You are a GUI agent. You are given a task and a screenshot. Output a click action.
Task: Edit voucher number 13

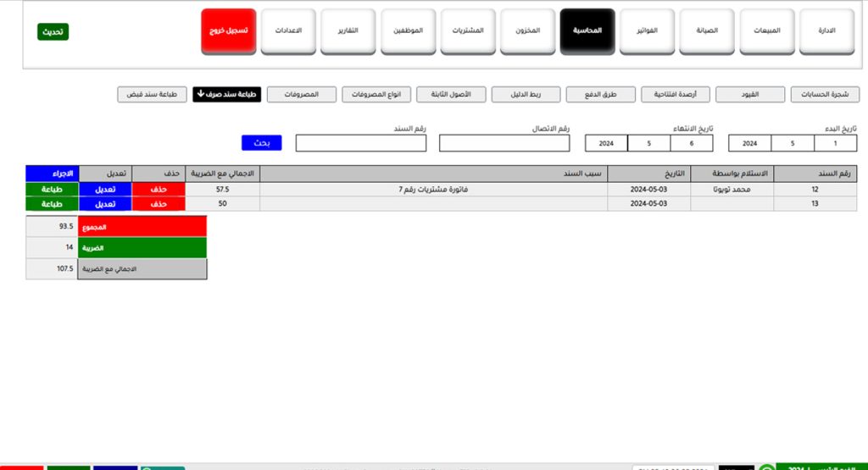tap(105, 204)
